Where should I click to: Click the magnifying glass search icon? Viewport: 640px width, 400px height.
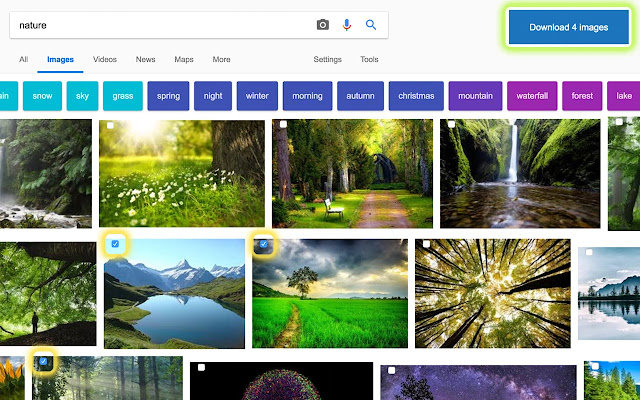pyautogui.click(x=371, y=25)
